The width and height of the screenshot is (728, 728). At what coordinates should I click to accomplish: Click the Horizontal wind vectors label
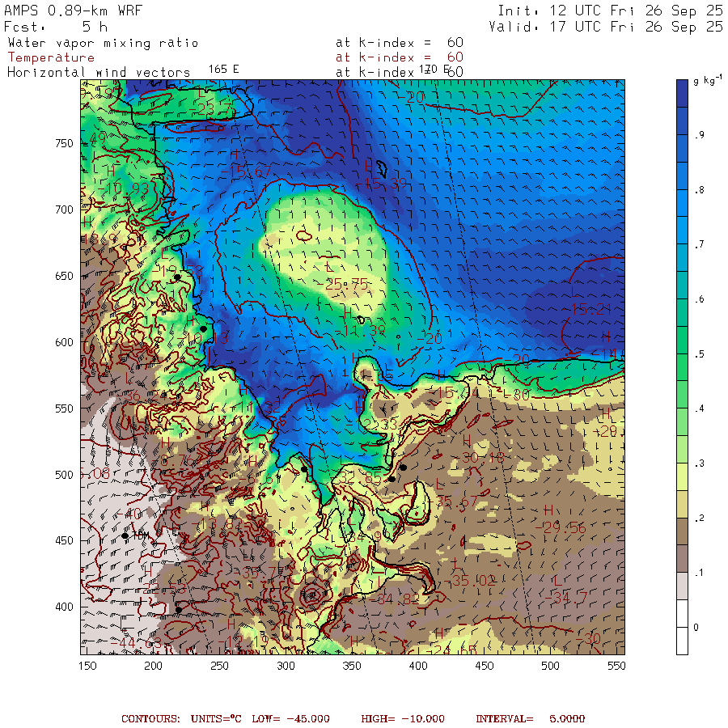coord(99,73)
